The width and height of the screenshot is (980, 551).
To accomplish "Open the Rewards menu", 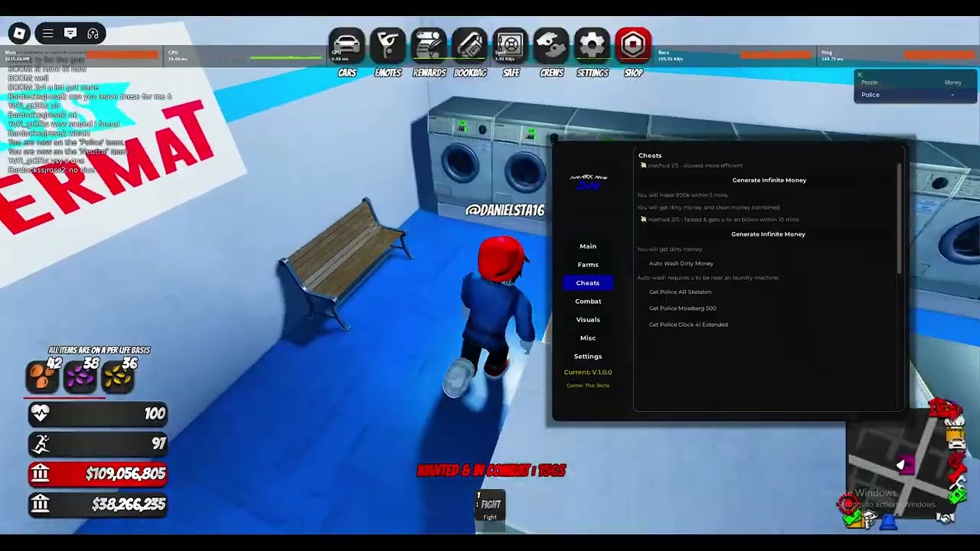I will tap(429, 46).
